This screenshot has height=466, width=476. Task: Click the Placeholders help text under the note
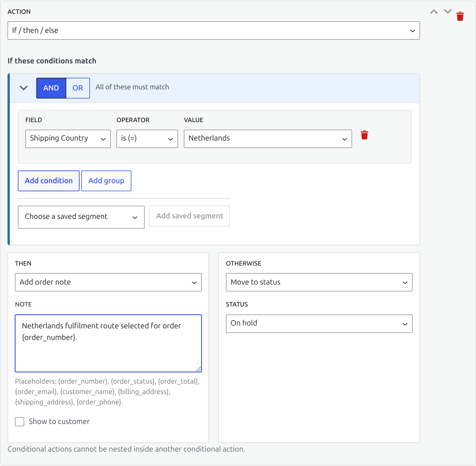click(107, 392)
